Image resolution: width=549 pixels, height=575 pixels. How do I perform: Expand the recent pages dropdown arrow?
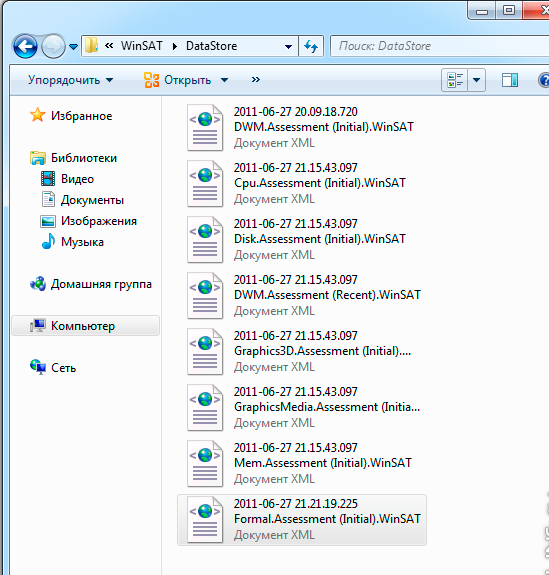pyautogui.click(x=73, y=47)
